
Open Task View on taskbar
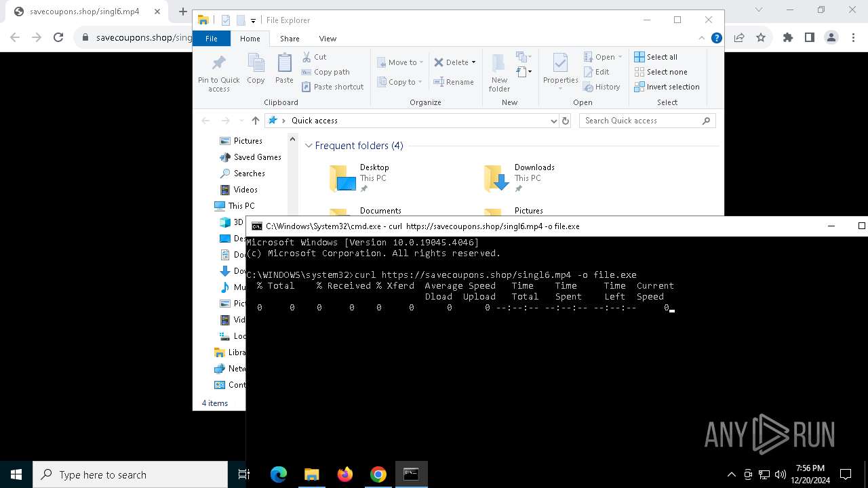click(244, 474)
